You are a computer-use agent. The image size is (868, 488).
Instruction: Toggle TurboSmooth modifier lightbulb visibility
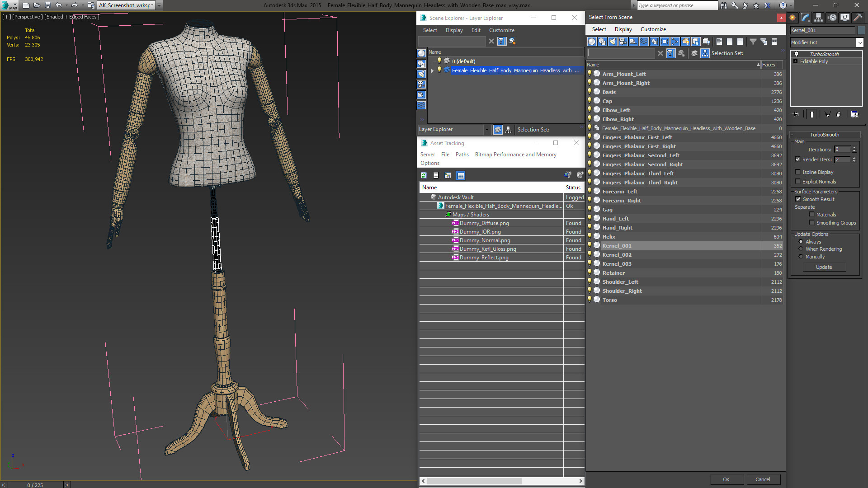click(x=797, y=54)
